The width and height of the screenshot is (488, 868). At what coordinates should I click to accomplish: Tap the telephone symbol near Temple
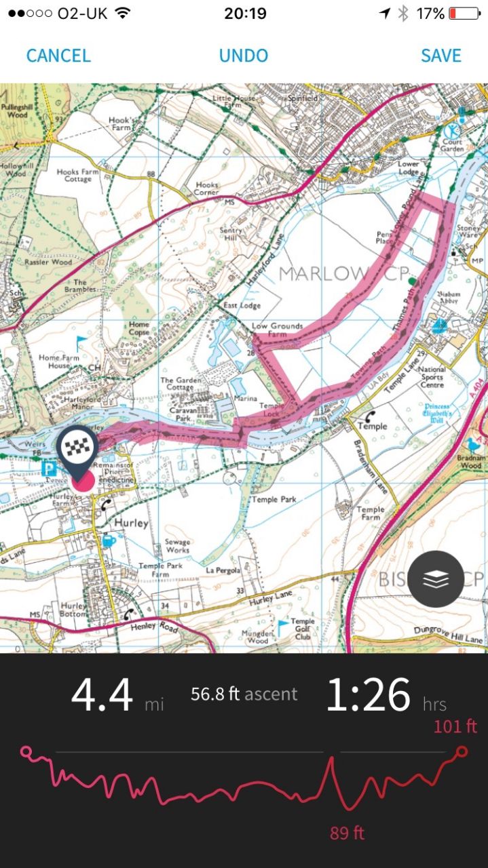371,416
